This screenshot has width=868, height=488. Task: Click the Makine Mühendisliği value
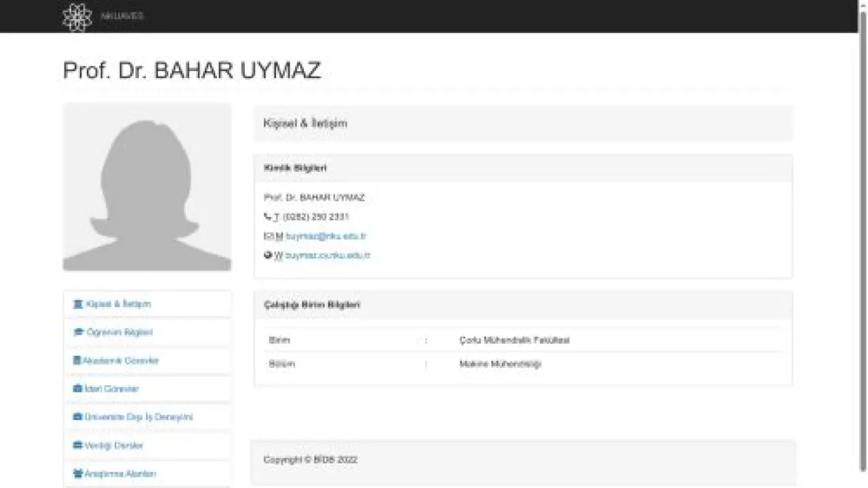coord(500,364)
